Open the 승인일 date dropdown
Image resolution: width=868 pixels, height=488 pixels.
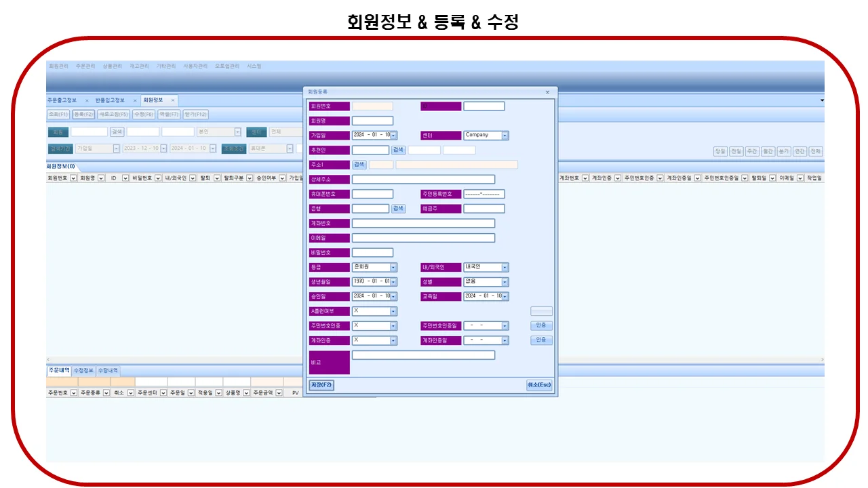coord(394,297)
